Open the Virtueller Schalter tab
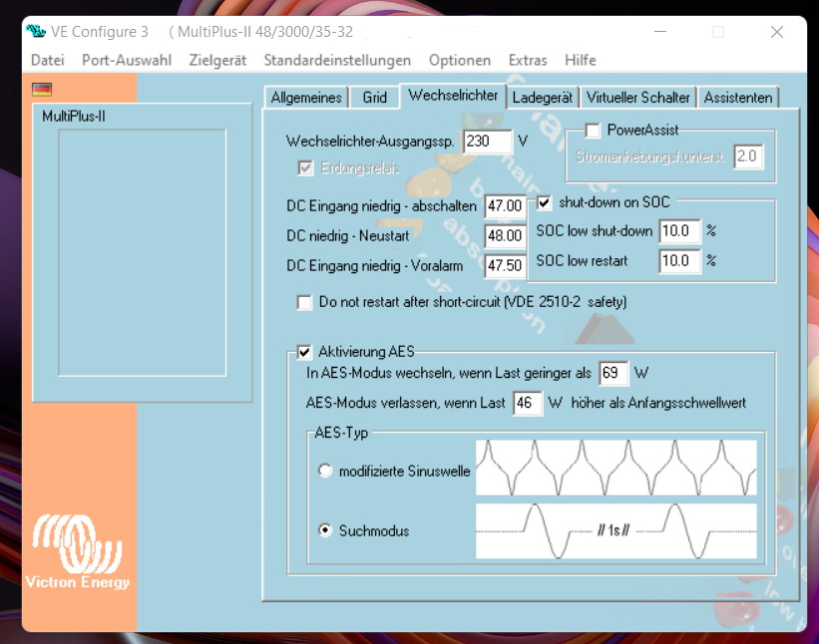Screen dimensions: 819x644 click(637, 97)
